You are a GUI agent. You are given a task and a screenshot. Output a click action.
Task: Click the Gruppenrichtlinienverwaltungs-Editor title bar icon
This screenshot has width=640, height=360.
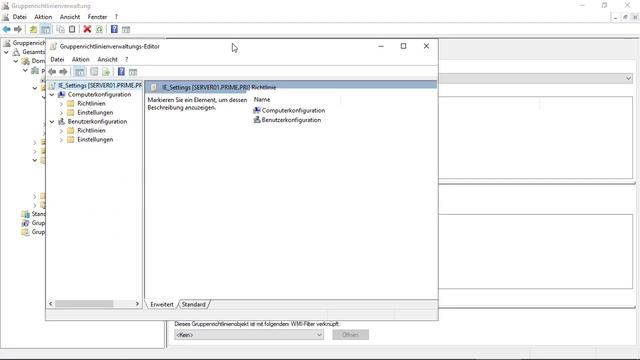tap(53, 47)
